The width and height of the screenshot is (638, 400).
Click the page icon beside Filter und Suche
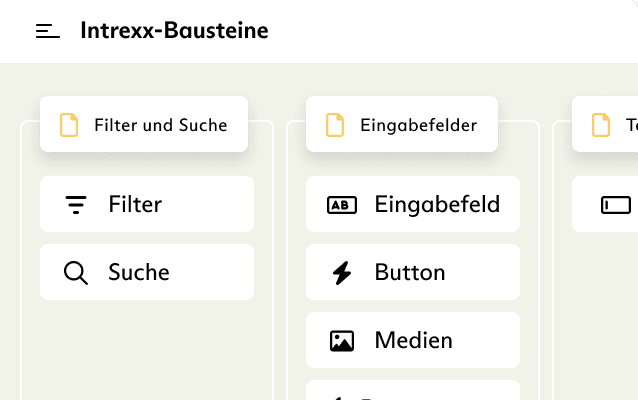[69, 125]
